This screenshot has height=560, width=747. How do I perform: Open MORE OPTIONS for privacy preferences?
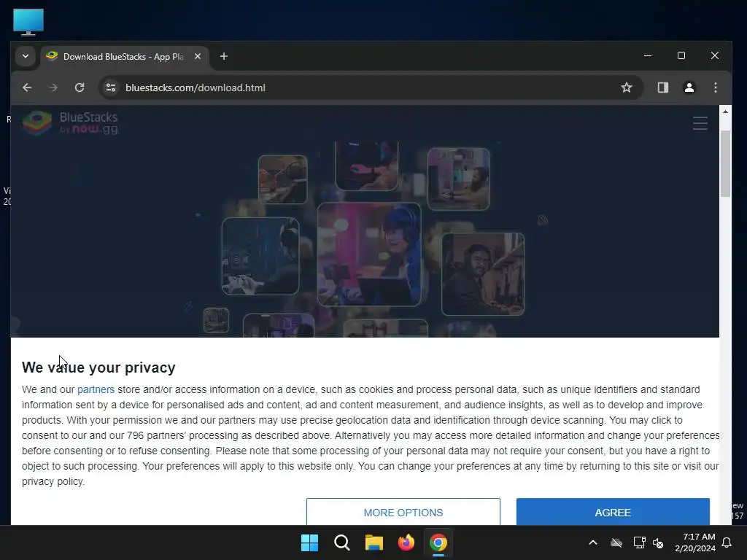403,512
